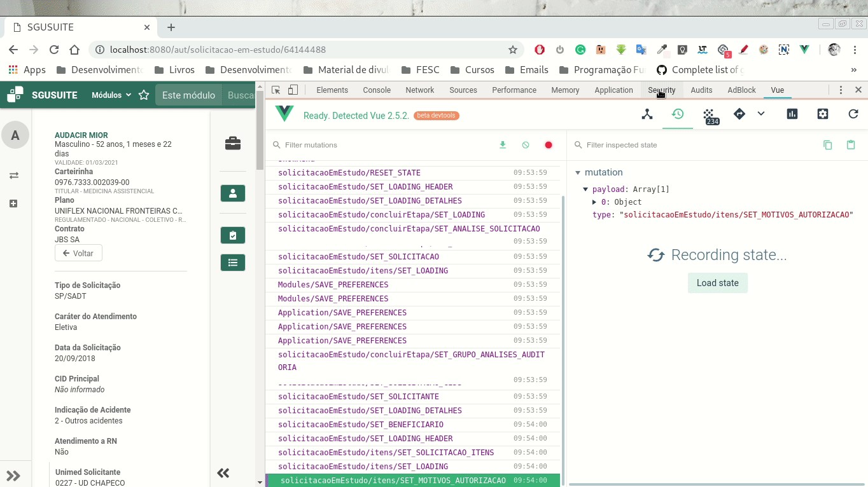868x487 pixels.
Task: Click the export Vuex state copy icon
Action: 828,145
